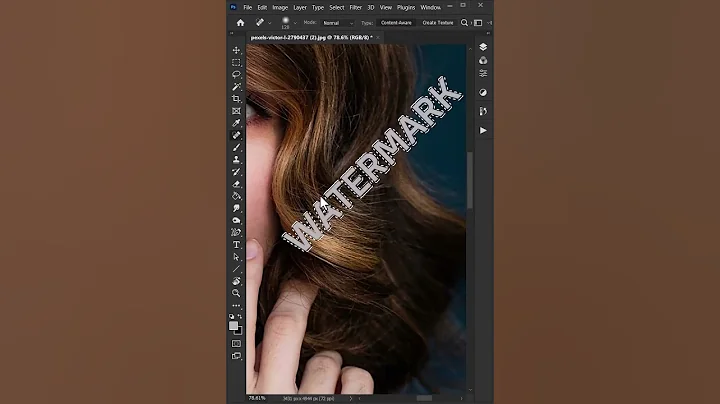The image size is (720, 404).
Task: Select the Pen tool
Action: [236, 233]
